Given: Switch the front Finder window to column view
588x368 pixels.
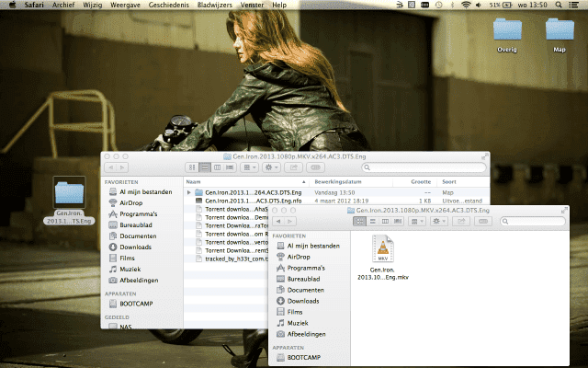Looking at the screenshot, I should pyautogui.click(x=384, y=221).
